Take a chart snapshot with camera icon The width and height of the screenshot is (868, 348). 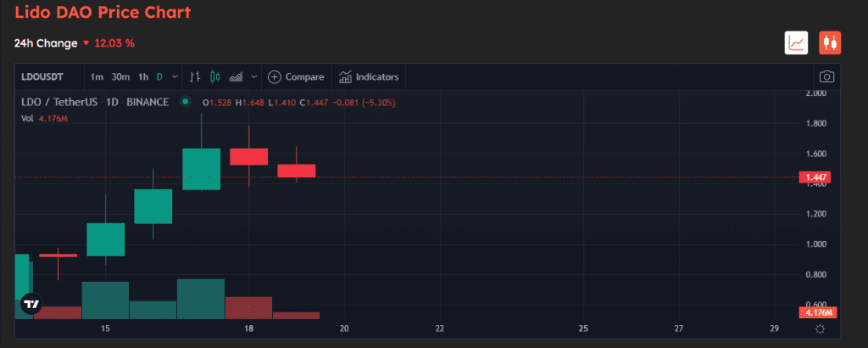[x=826, y=77]
